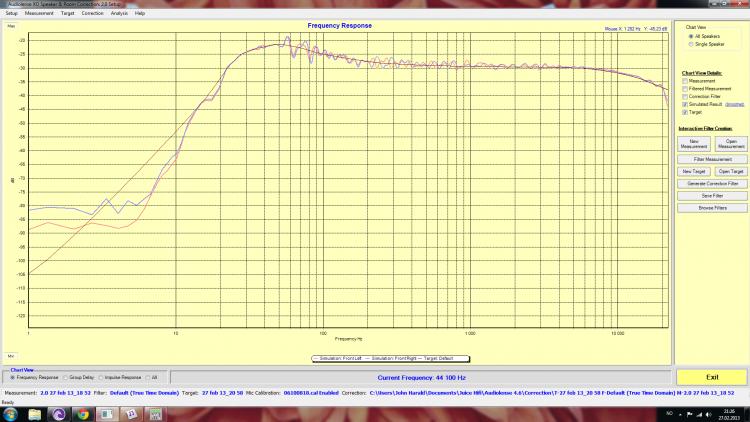Click the measurement name 2.0 27 feb 13_18 52
Screen dimensions: 750x422
[66, 393]
